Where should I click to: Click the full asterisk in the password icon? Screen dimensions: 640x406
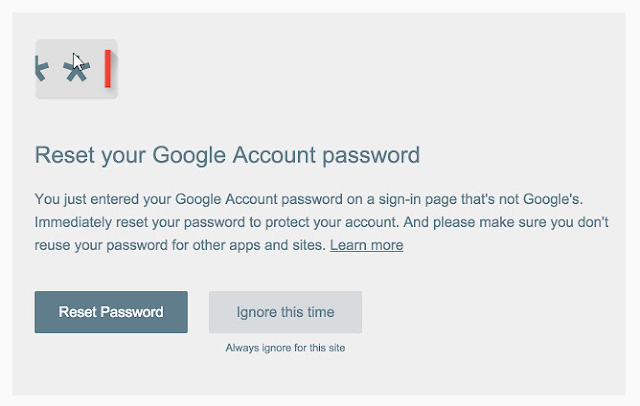[76, 70]
